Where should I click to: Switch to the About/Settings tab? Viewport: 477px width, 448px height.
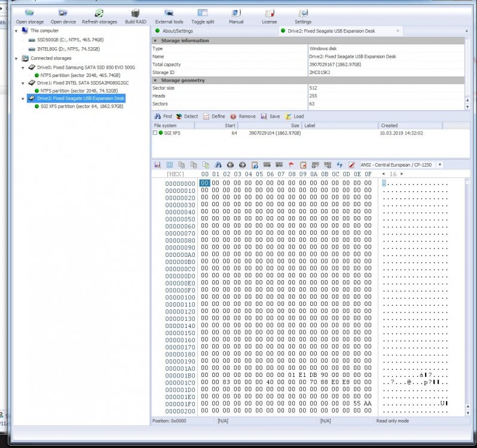178,31
